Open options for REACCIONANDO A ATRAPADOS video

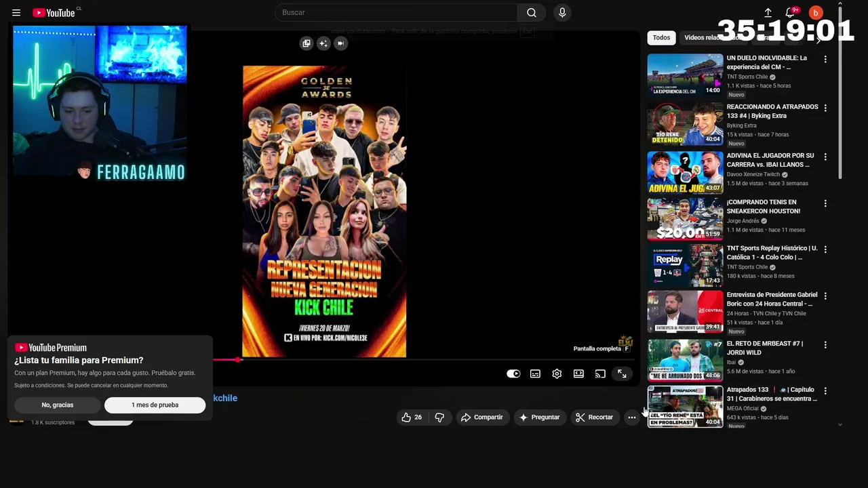825,108
